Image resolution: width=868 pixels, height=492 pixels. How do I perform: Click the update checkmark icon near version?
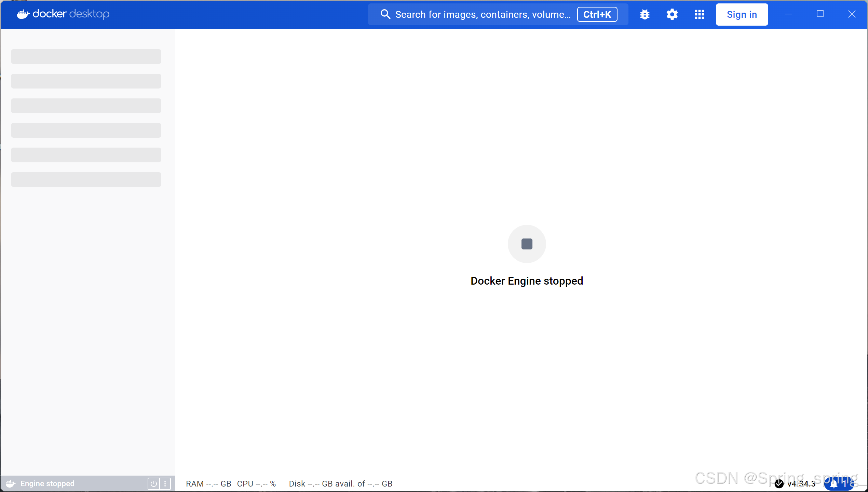(779, 484)
